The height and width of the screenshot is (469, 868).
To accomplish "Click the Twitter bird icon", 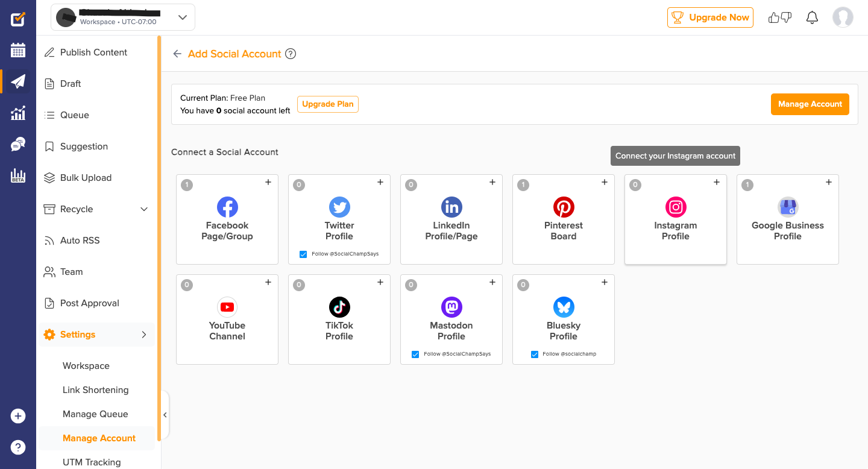I will click(x=339, y=207).
